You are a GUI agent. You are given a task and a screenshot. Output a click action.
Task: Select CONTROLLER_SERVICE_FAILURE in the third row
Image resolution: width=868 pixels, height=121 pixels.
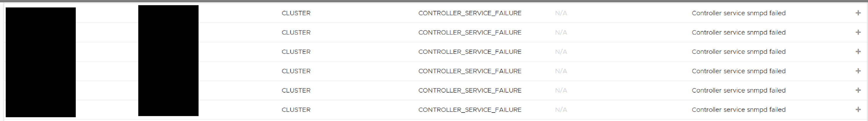click(469, 52)
